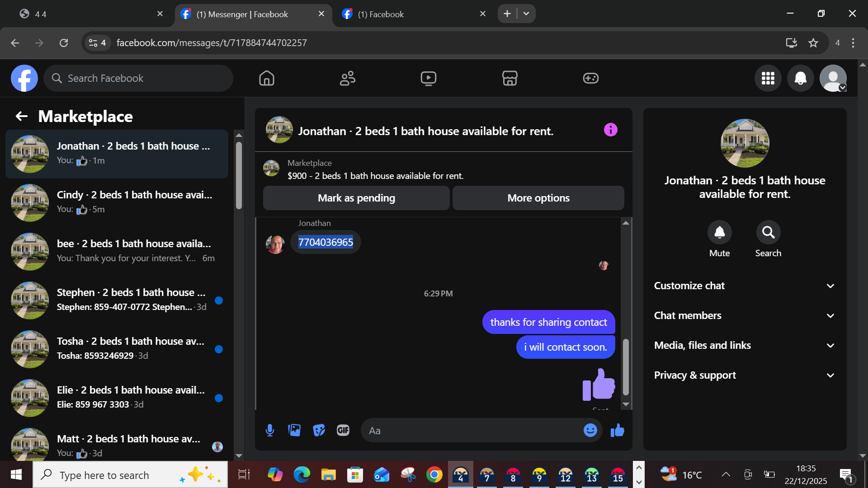
Task: Search within the conversation
Action: point(768,232)
